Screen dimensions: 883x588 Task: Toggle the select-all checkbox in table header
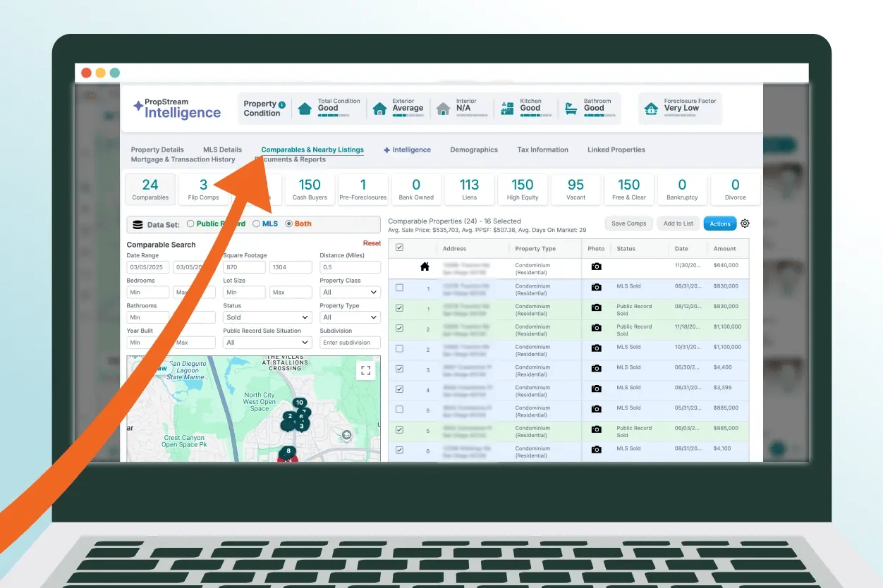click(400, 248)
